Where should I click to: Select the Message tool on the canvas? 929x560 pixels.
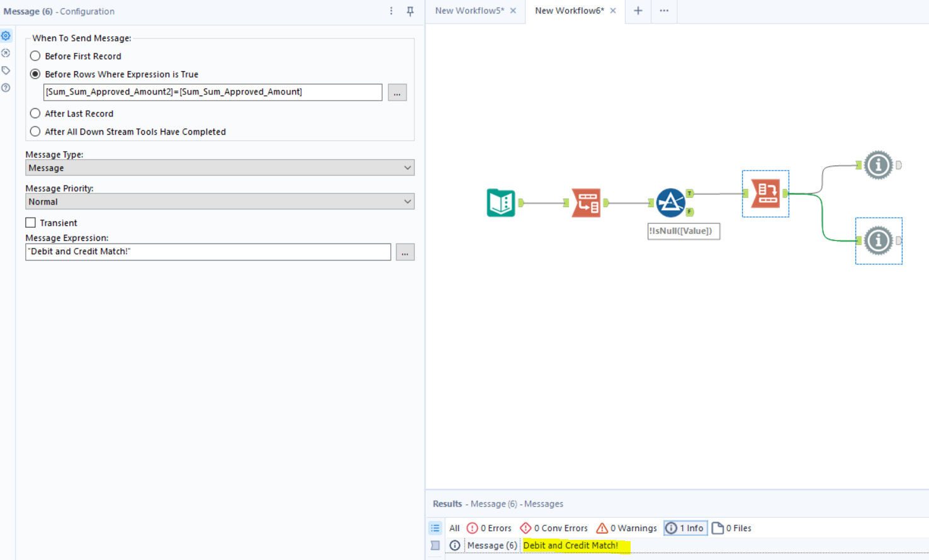[x=765, y=194]
